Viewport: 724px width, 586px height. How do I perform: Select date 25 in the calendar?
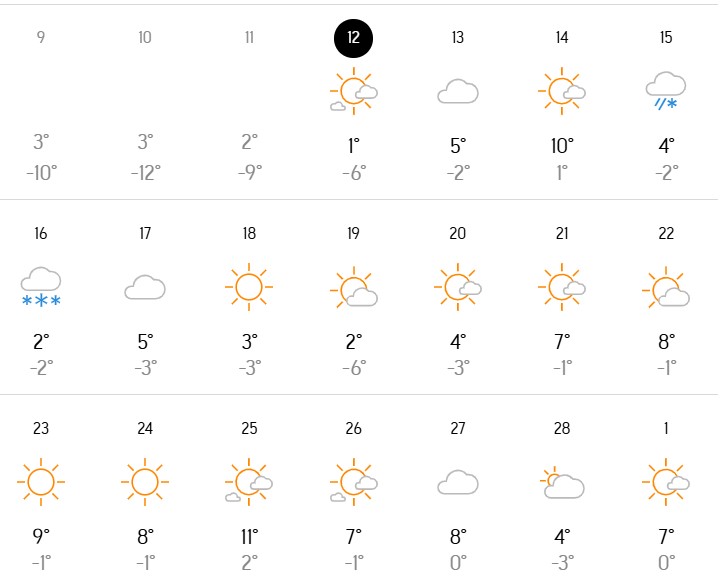click(x=249, y=429)
